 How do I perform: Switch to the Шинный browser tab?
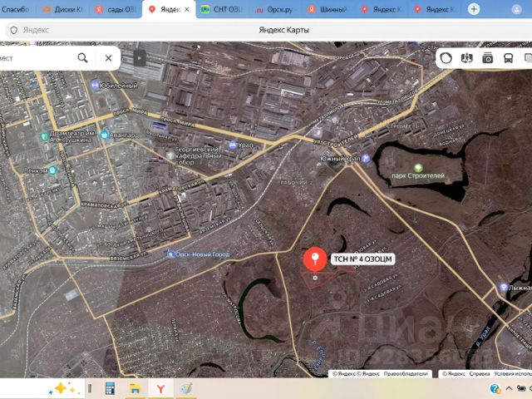coord(328,9)
